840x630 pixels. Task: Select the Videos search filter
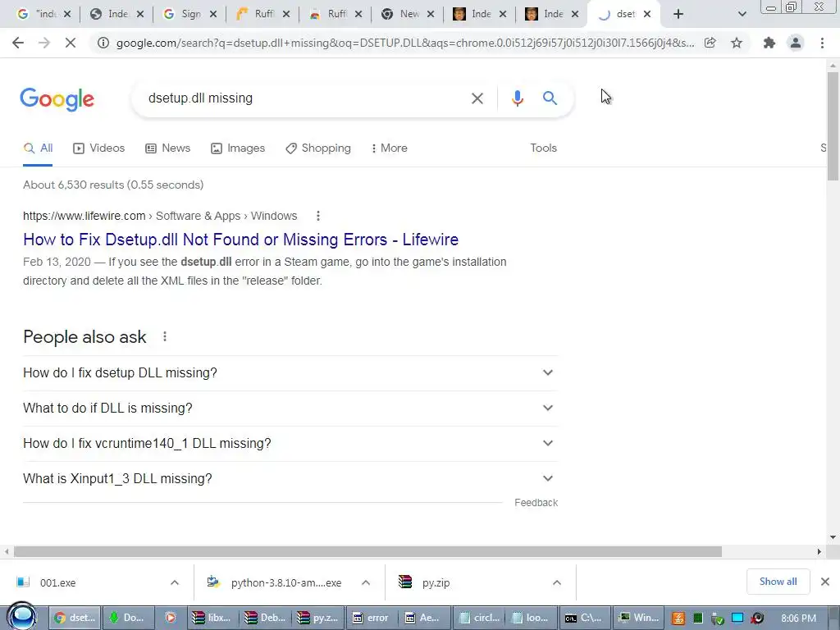click(99, 148)
